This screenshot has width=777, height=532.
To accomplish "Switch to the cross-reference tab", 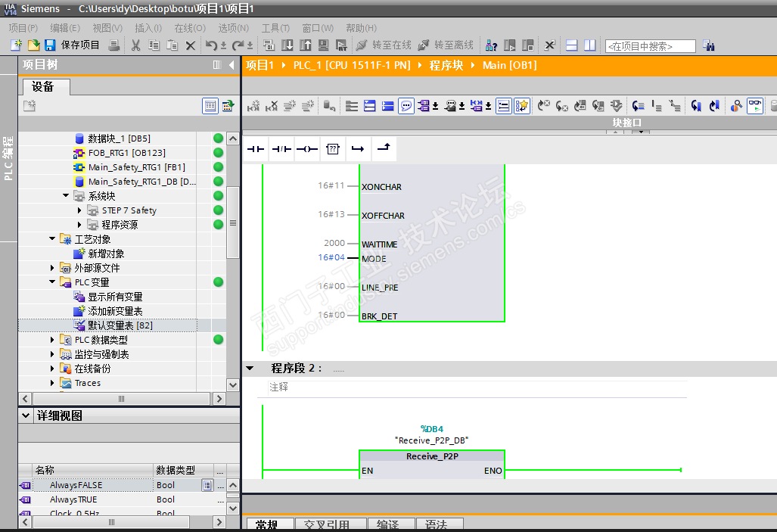I will pos(328,524).
